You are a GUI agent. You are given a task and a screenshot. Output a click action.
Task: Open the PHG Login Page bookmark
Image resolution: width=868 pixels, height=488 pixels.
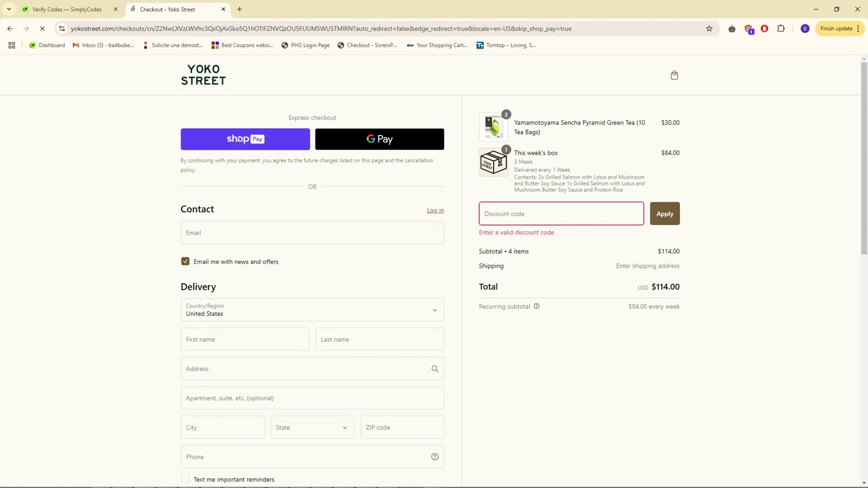pos(306,45)
